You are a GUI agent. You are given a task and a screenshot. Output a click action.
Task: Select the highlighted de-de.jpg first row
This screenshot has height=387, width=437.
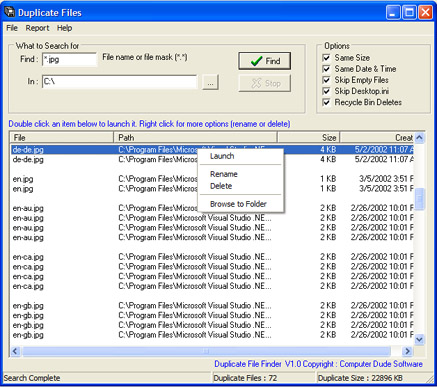[212, 150]
